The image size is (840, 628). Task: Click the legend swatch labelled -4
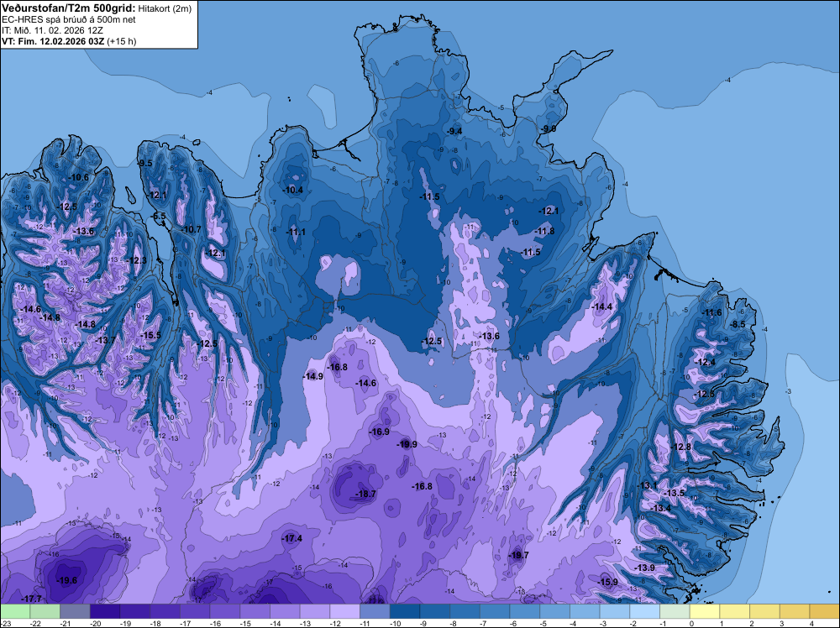(x=585, y=611)
